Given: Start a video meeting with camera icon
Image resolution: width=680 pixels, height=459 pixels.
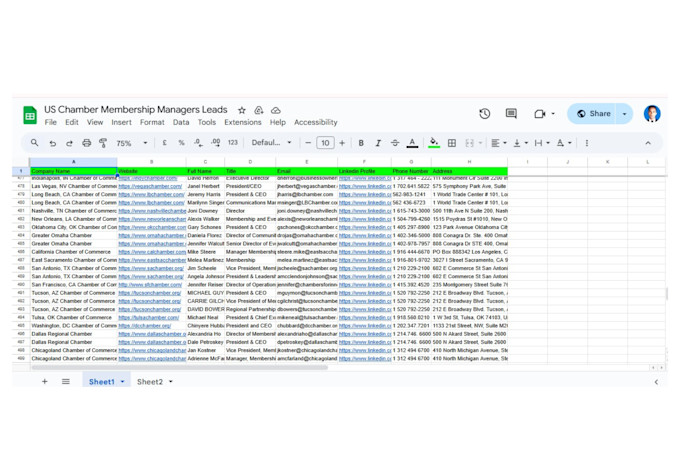Looking at the screenshot, I should tap(539, 114).
